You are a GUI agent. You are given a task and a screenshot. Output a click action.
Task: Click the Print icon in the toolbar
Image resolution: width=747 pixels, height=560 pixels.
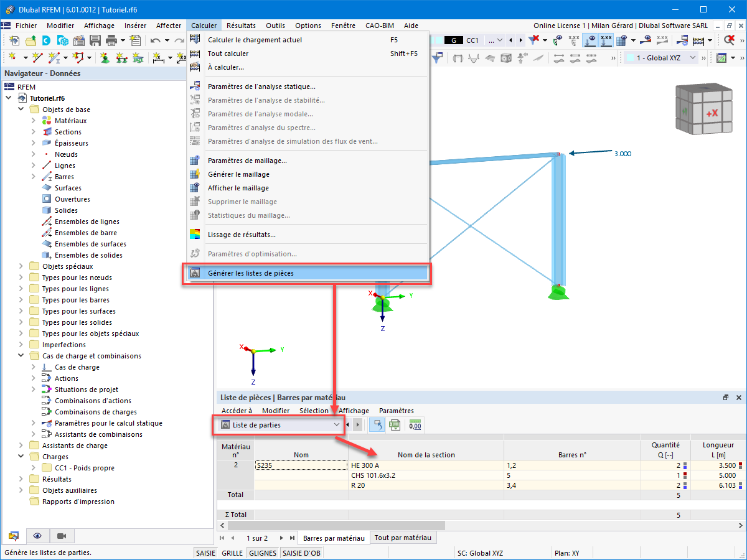[111, 40]
